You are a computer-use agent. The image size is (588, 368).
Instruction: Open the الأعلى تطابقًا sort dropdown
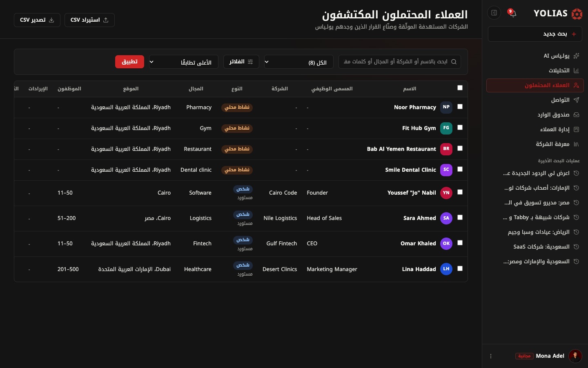tap(183, 62)
